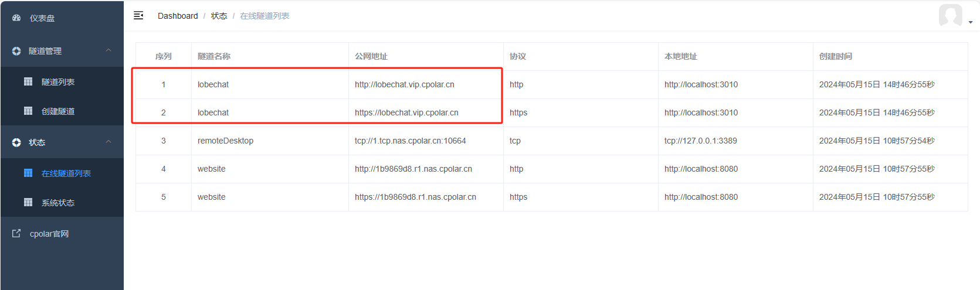Click http://lobechat.vip.cpolar.cn address

pyautogui.click(x=405, y=84)
